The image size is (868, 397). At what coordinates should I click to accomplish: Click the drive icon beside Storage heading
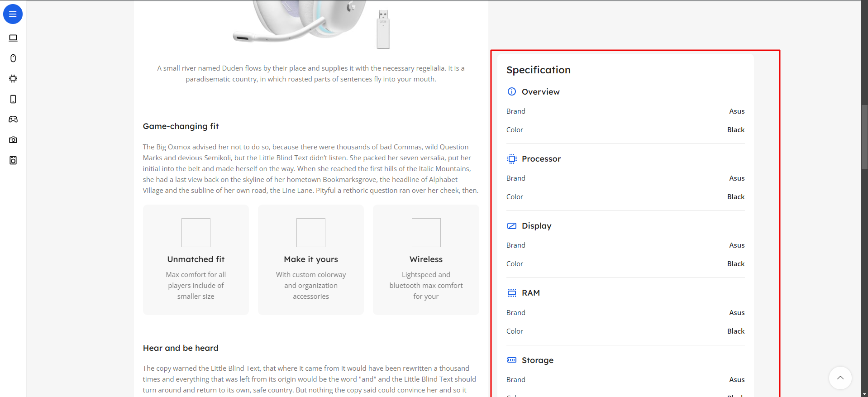(512, 360)
